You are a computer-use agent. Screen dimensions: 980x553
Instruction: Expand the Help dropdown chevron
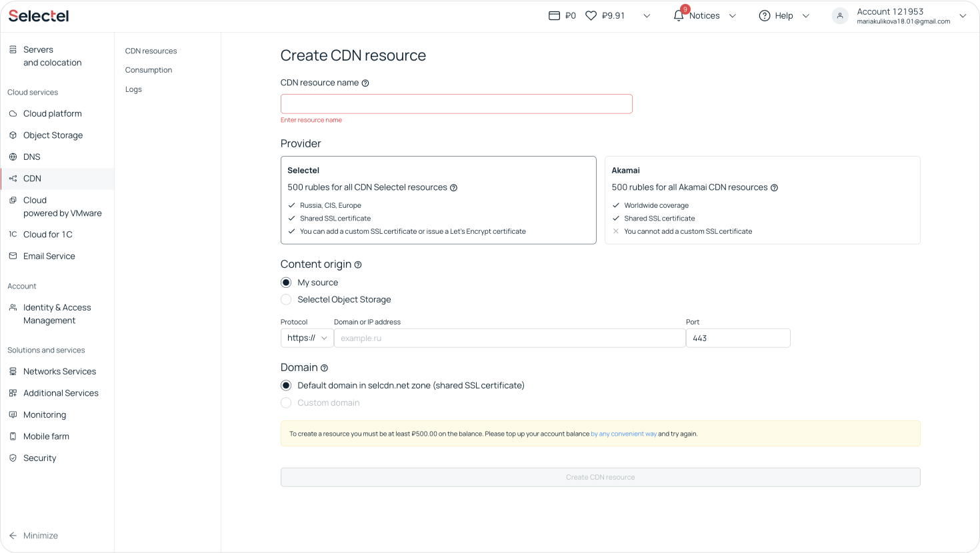click(x=806, y=16)
